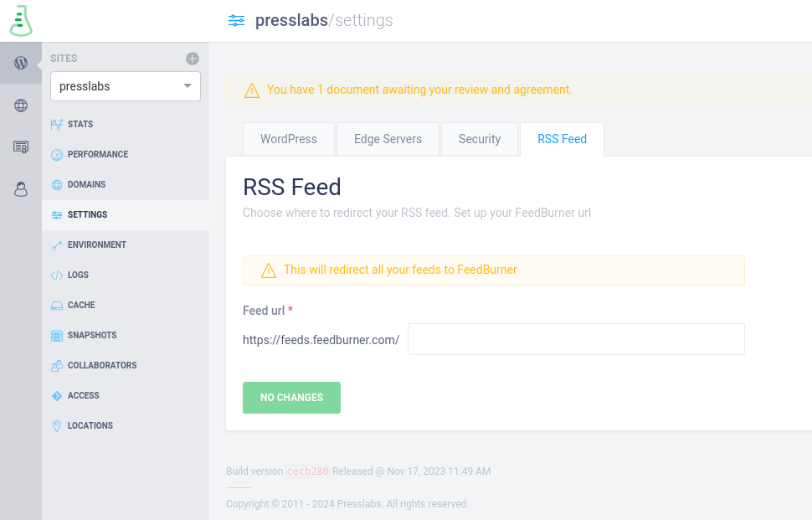Open the globe domains rail icon
The width and height of the screenshot is (812, 520).
pos(21,106)
